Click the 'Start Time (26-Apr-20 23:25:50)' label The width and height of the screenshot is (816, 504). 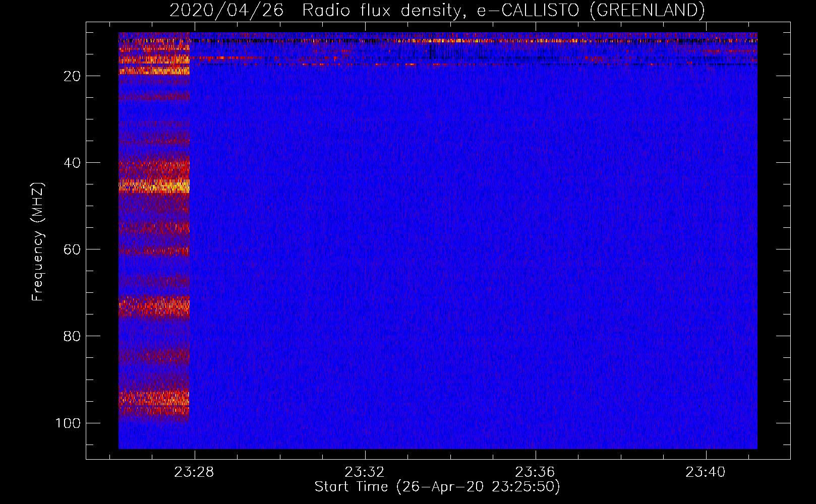click(437, 487)
